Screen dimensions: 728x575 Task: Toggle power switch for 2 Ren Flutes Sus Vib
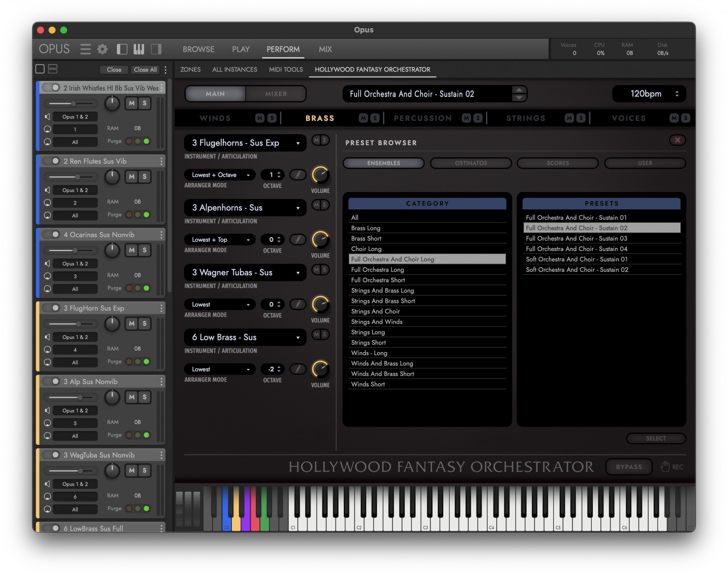pyautogui.click(x=51, y=161)
